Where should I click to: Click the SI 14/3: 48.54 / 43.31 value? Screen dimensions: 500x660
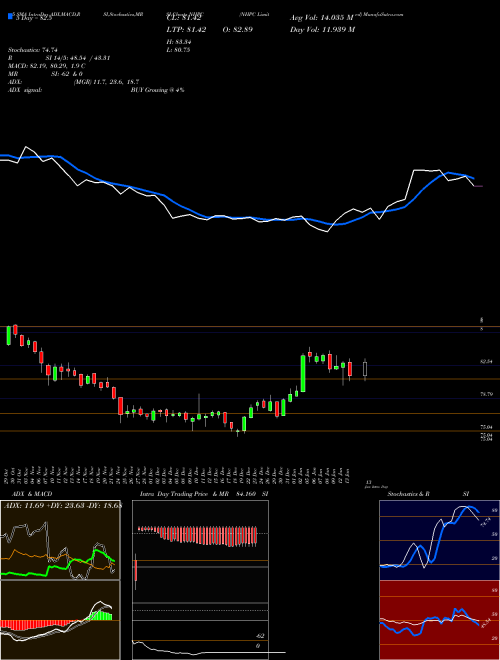point(78,58)
